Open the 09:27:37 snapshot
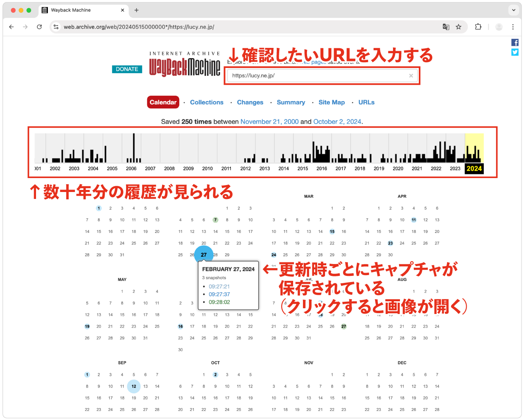Viewport: 524px width, 420px height. tap(219, 294)
